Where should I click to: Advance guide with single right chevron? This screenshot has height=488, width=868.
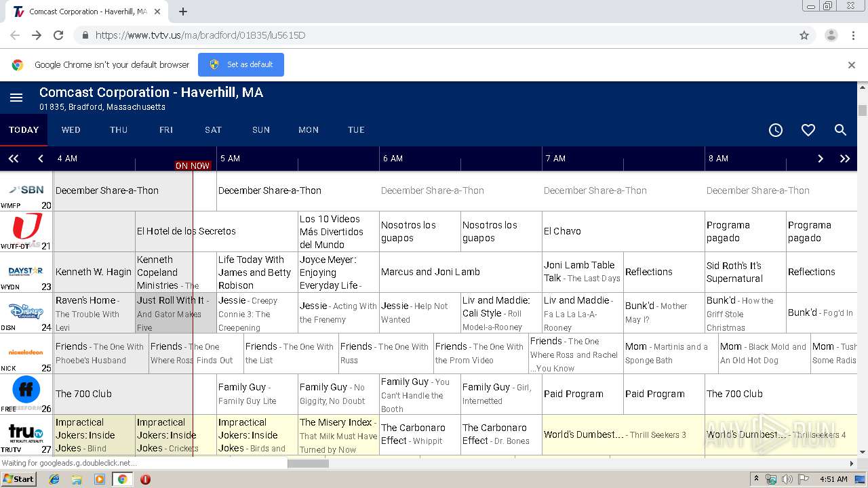821,159
